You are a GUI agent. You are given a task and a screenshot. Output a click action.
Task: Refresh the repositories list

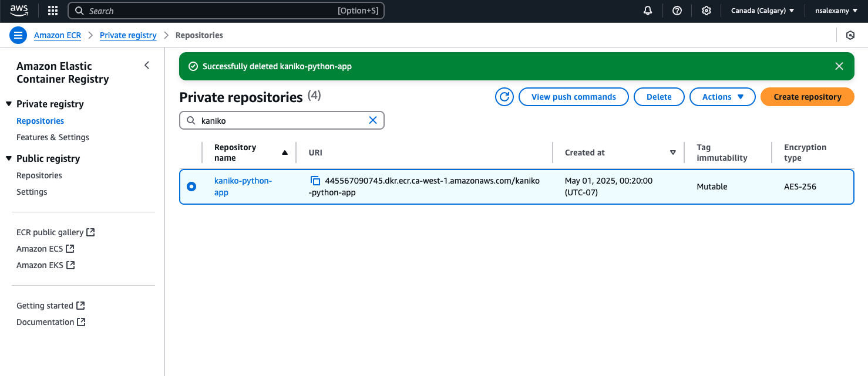504,97
